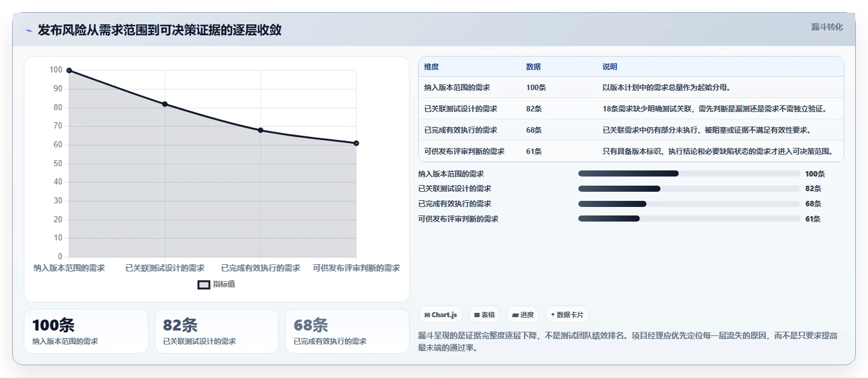Image resolution: width=868 pixels, height=378 pixels.
Task: Click the lightning icon beside the title
Action: (29, 31)
